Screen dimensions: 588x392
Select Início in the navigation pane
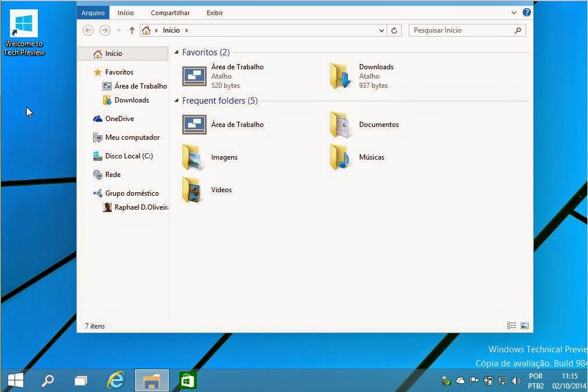[123, 54]
